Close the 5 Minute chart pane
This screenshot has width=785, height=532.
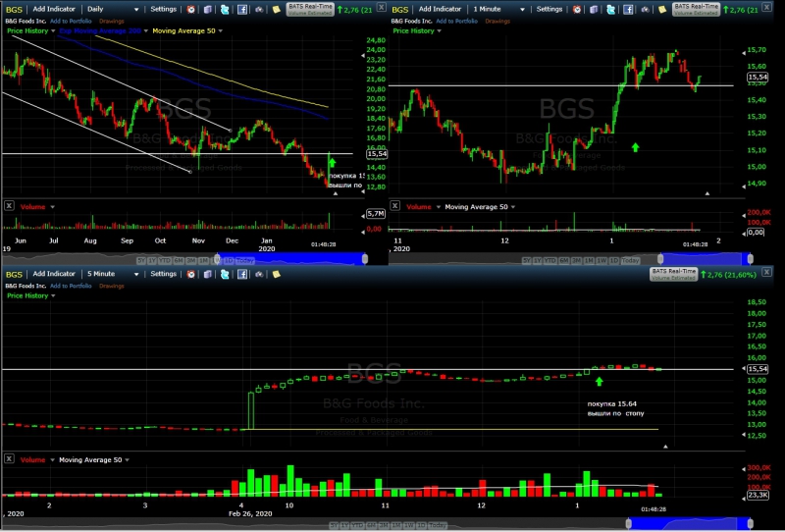click(766, 272)
